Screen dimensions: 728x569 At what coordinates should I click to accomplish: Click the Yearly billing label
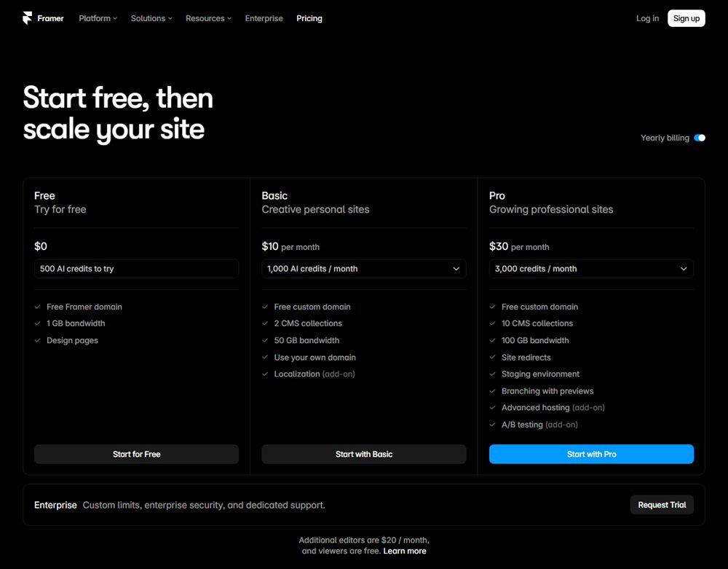click(x=665, y=138)
